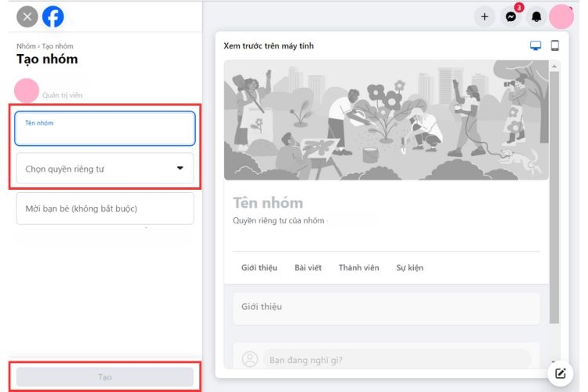Image resolution: width=588 pixels, height=392 pixels.
Task: Focus the Tên nhóm input field
Action: tap(105, 129)
